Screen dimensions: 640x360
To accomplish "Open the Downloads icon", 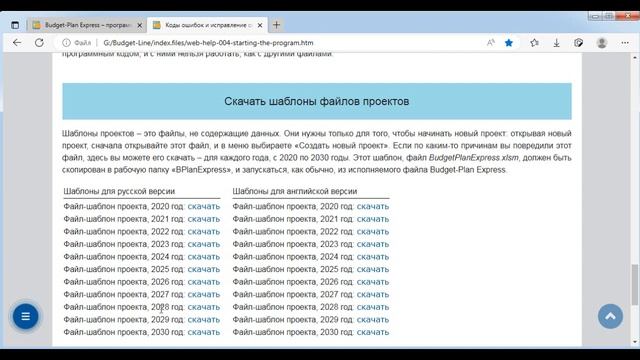I will [556, 43].
